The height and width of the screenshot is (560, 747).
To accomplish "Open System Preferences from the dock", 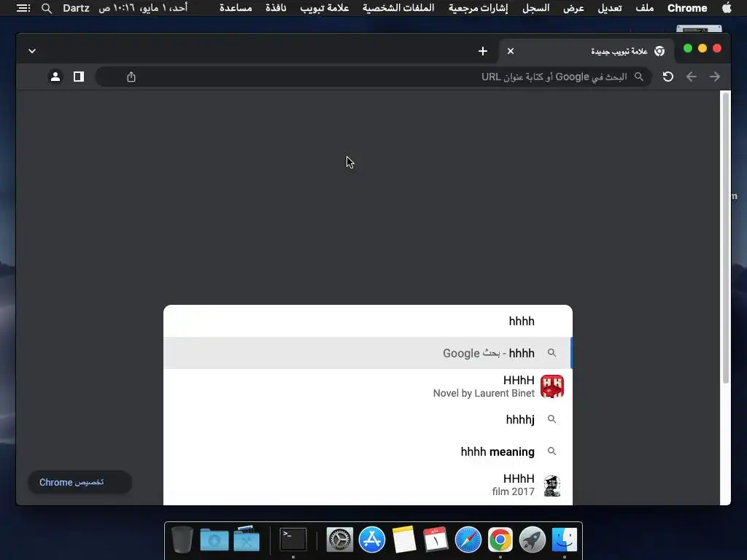I will [340, 540].
